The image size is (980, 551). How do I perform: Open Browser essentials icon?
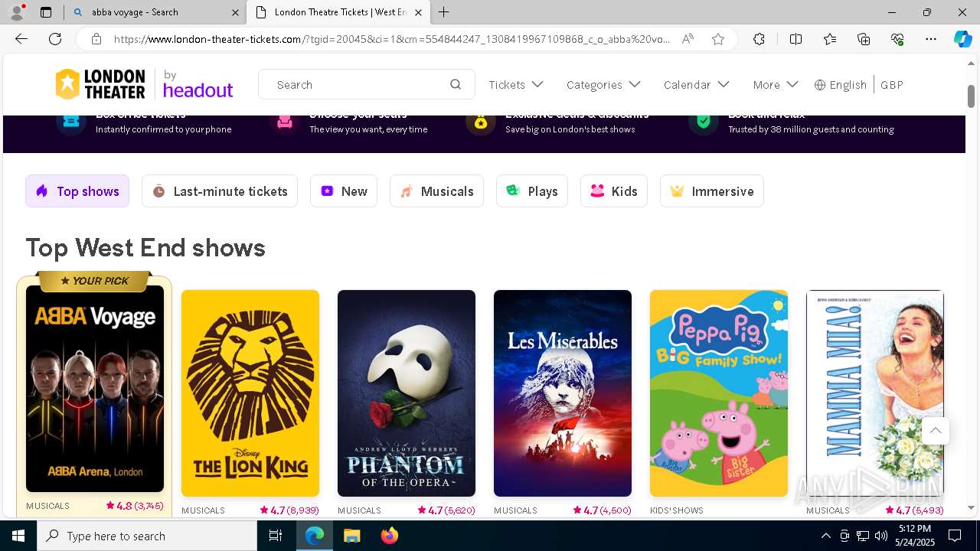click(897, 39)
